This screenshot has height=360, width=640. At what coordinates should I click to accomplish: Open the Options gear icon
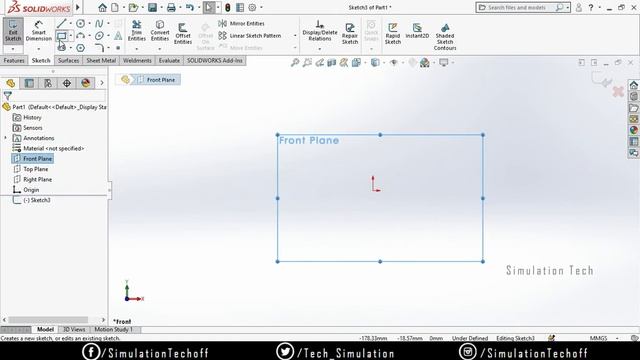[253, 7]
